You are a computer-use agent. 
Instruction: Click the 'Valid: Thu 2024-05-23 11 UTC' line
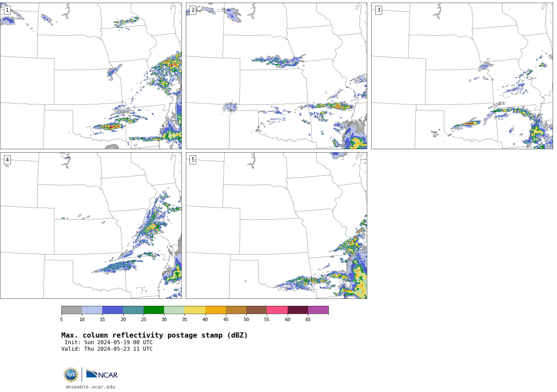pyautogui.click(x=107, y=349)
